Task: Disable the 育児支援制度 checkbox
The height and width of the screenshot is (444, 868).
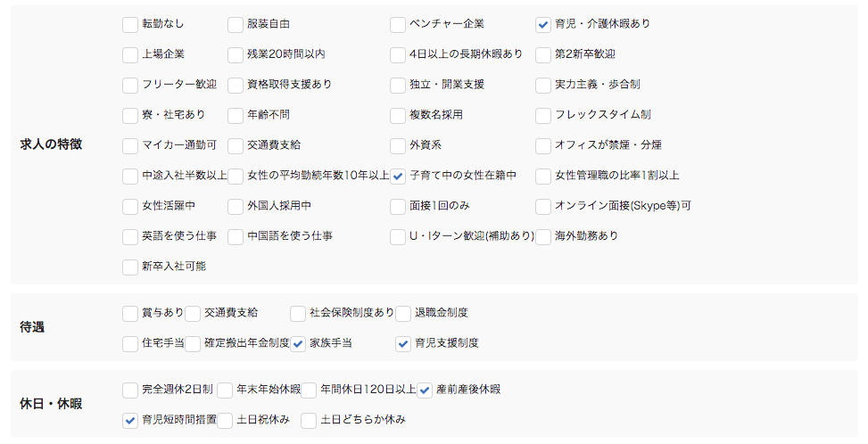Action: pyautogui.click(x=403, y=344)
